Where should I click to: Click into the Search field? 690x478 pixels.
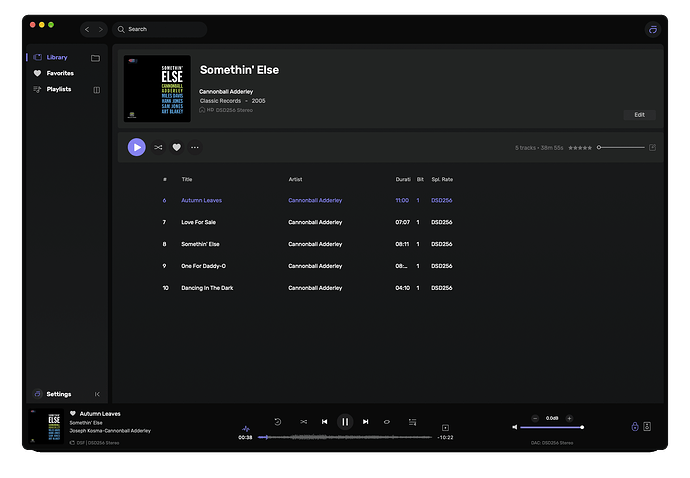[x=159, y=29]
